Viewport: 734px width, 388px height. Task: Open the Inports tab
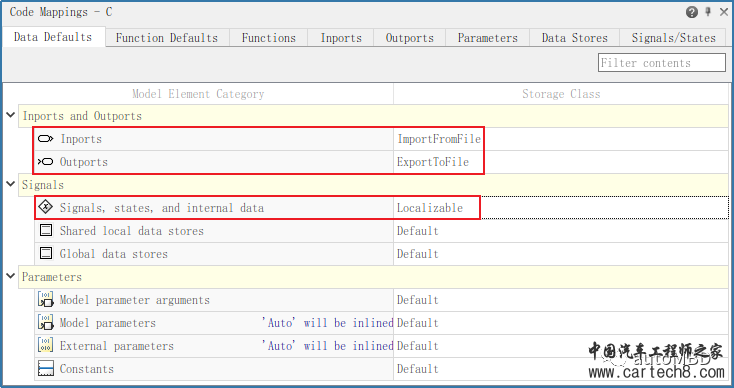[341, 38]
